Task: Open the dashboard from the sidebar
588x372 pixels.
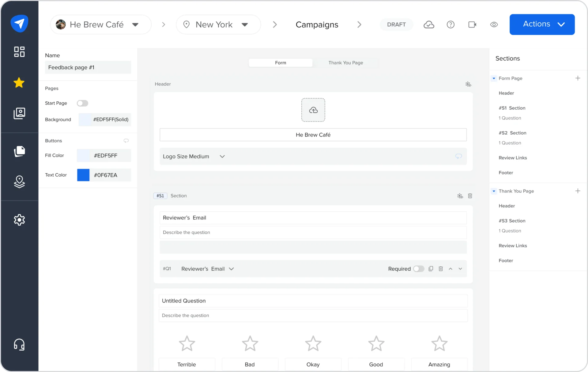Action: click(19, 52)
